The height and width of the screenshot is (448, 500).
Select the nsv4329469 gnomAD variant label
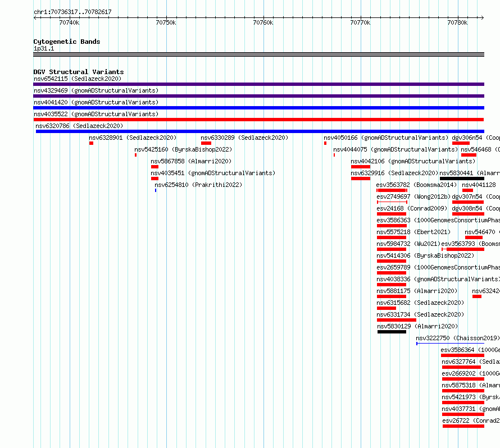tap(96, 90)
